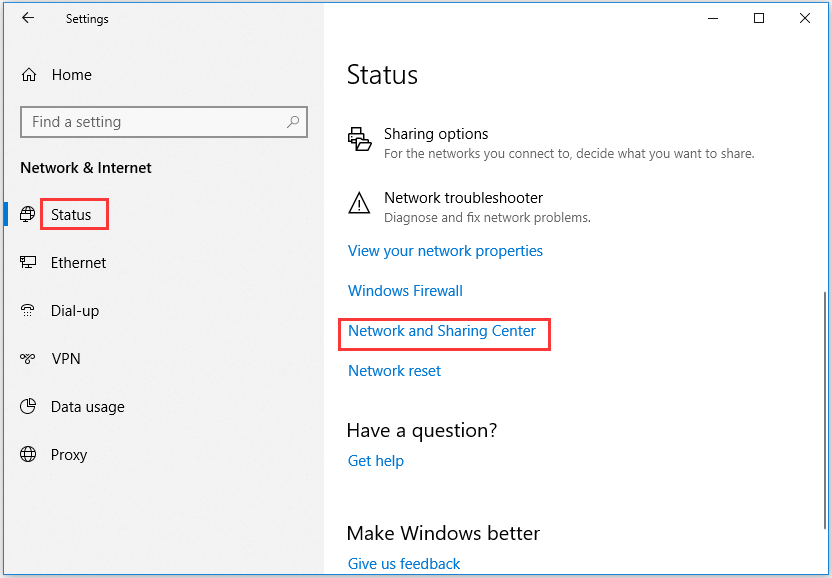Click the Status globe icon
Image resolution: width=832 pixels, height=578 pixels.
pos(28,214)
